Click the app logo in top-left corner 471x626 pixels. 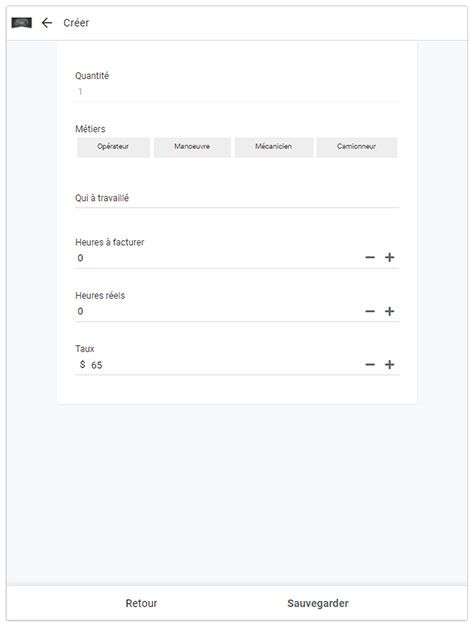(x=22, y=23)
